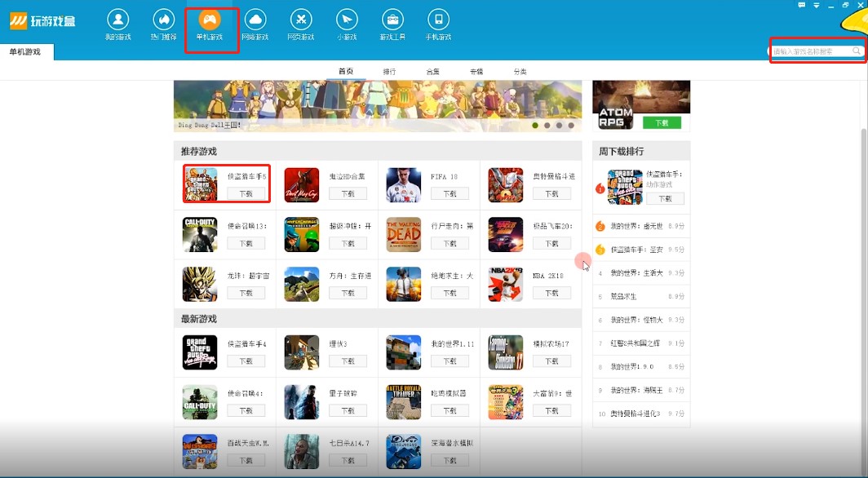The image size is (868, 478).
Task: Open 荒岛求生 in weekly download ranking
Action: coord(623,296)
